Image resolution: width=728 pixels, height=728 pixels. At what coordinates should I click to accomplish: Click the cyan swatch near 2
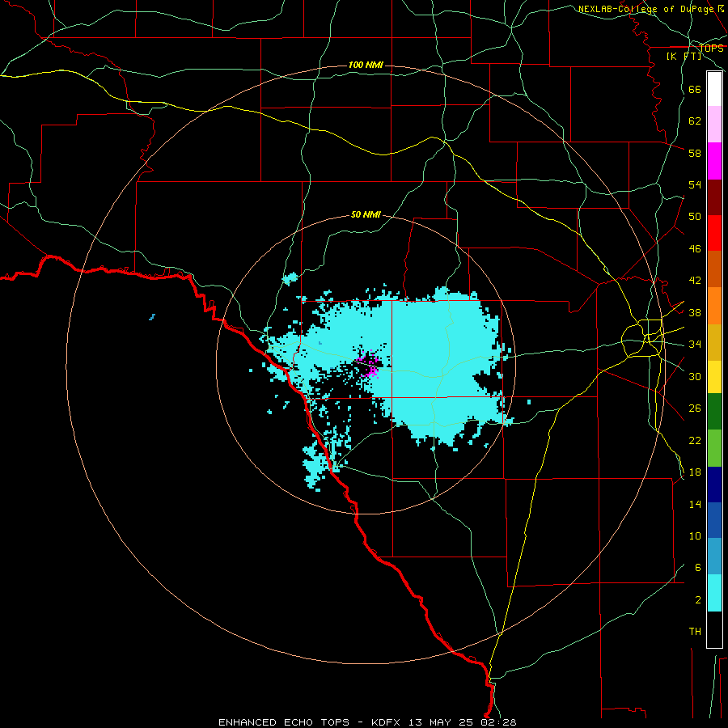coord(714,593)
